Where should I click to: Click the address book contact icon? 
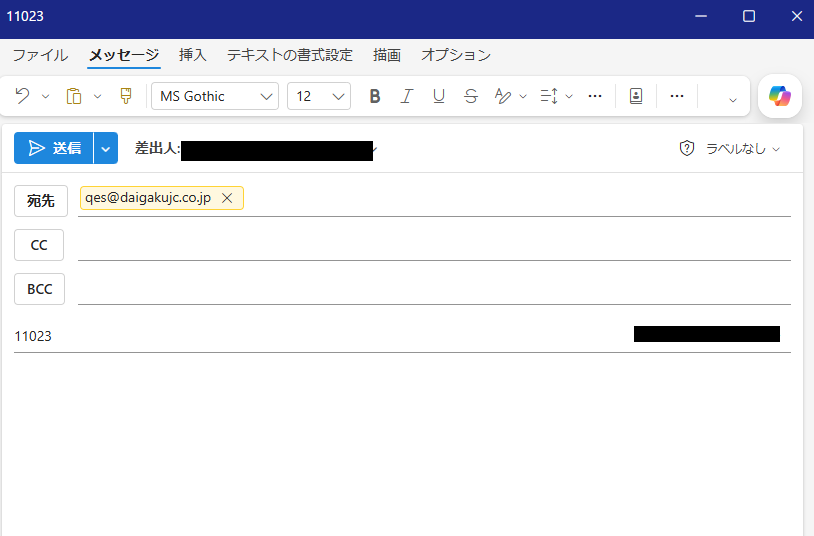(636, 96)
